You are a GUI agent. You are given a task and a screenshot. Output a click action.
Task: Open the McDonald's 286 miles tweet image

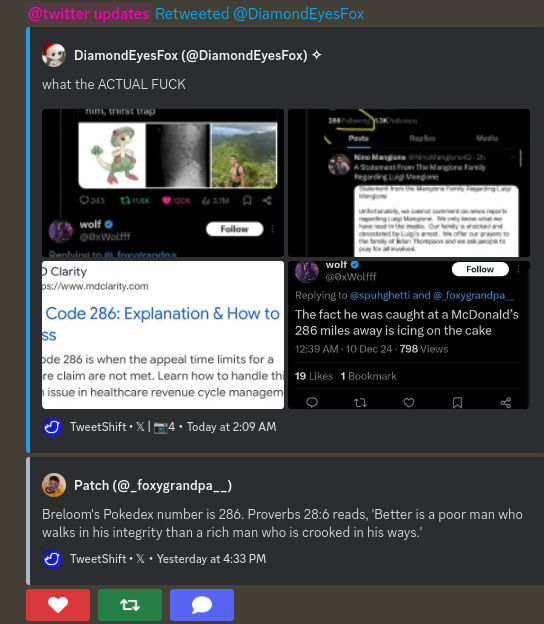[409, 335]
